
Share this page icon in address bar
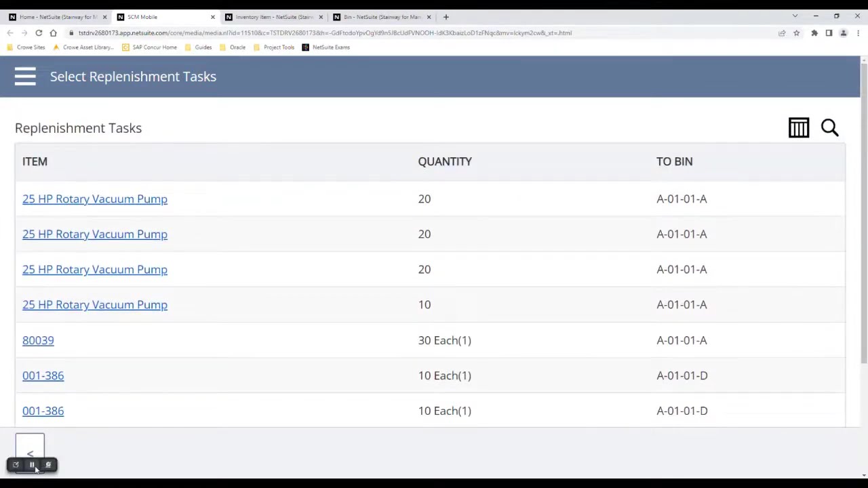[782, 33]
